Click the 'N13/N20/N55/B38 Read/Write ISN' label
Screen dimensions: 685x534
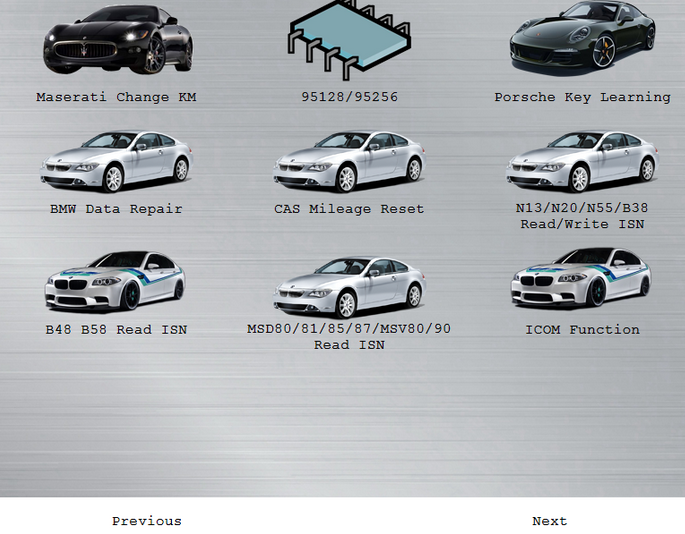pos(582,216)
